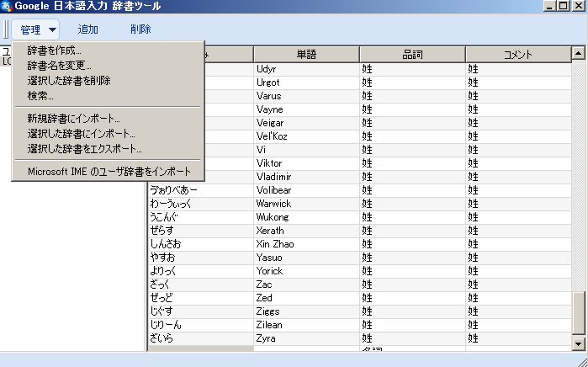Image resolution: width=588 pixels, height=367 pixels.
Task: Click the しんさお reading cell
Action: [x=200, y=245]
